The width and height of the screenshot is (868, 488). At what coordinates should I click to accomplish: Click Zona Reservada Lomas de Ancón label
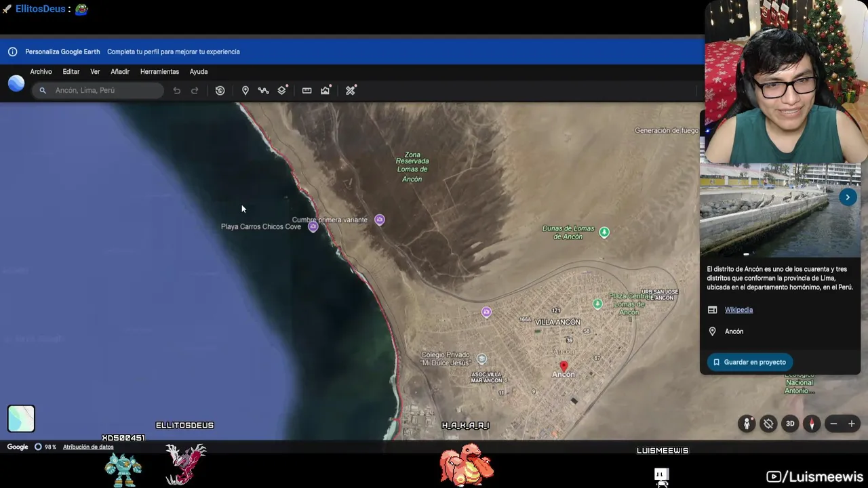(x=412, y=167)
